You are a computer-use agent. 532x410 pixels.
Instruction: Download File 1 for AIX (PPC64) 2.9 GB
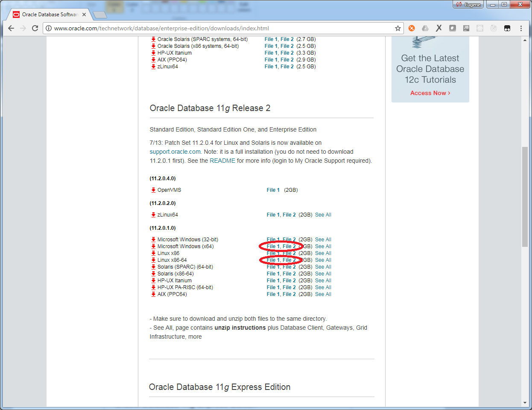pyautogui.click(x=271, y=60)
